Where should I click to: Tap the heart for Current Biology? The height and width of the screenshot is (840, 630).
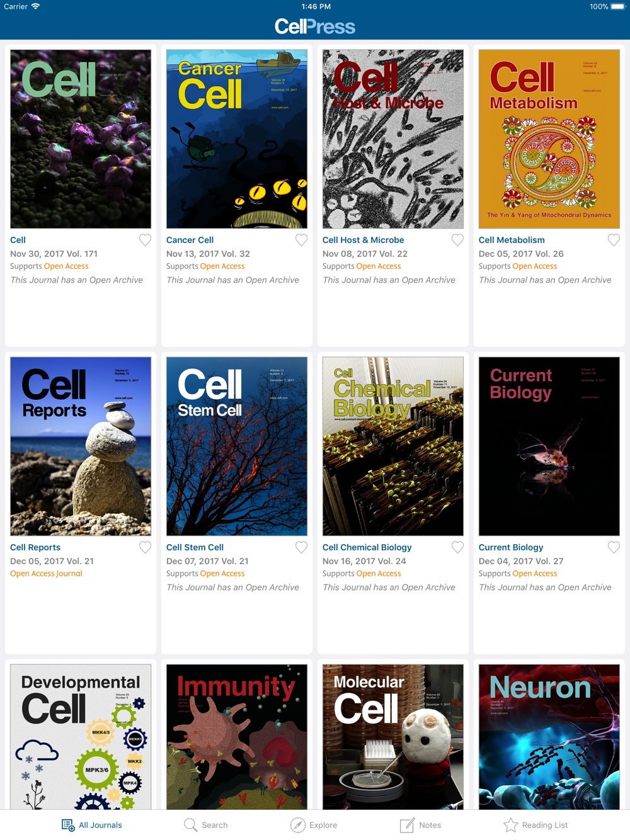pos(614,547)
